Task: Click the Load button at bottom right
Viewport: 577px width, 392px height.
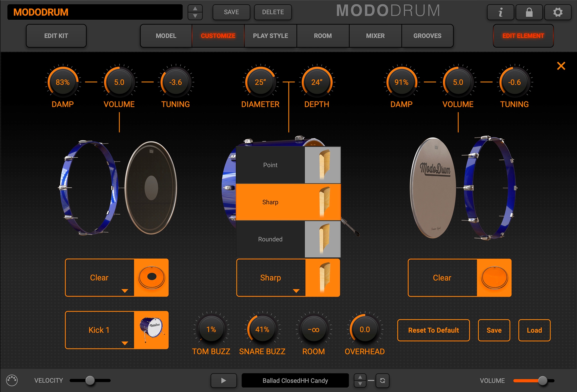Action: click(534, 330)
